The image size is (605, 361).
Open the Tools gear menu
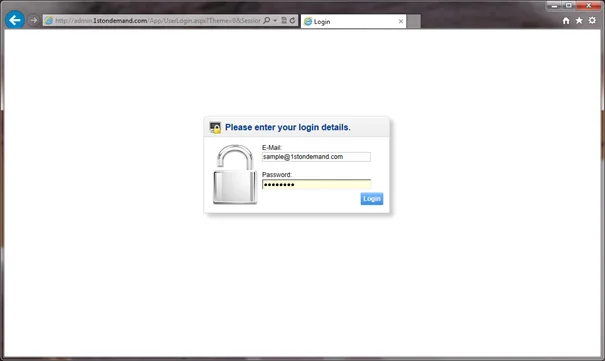(x=592, y=20)
